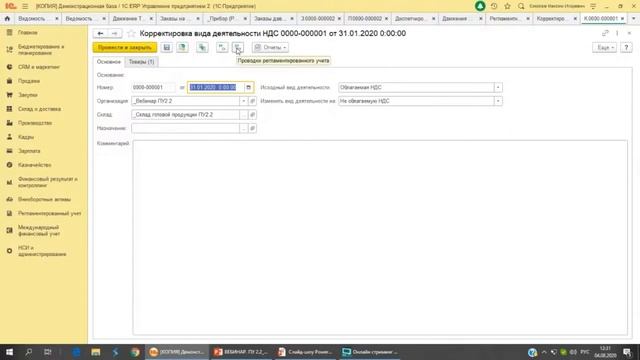Click the document number field 0000-000001
The width and height of the screenshot is (640, 360).
pyautogui.click(x=153, y=87)
